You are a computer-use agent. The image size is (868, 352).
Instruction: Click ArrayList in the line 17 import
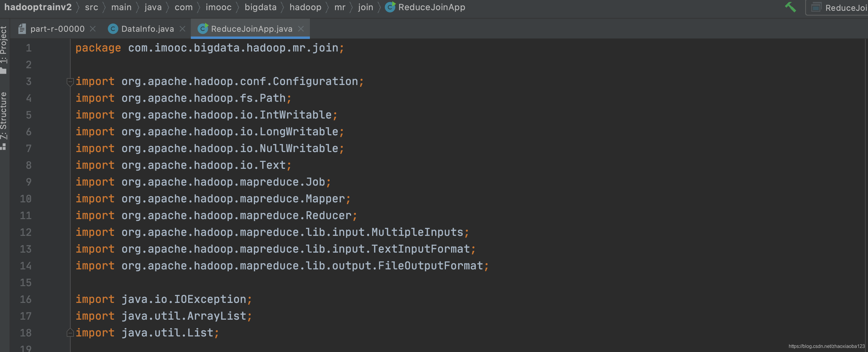point(217,316)
